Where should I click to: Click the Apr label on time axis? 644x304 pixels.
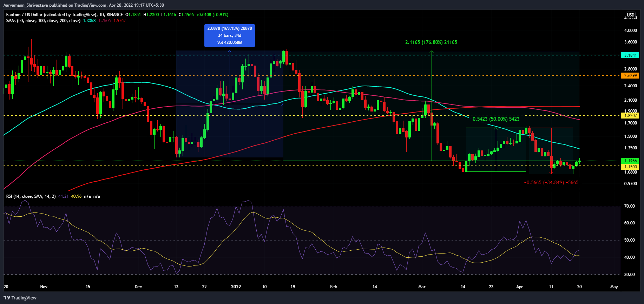click(x=519, y=287)
